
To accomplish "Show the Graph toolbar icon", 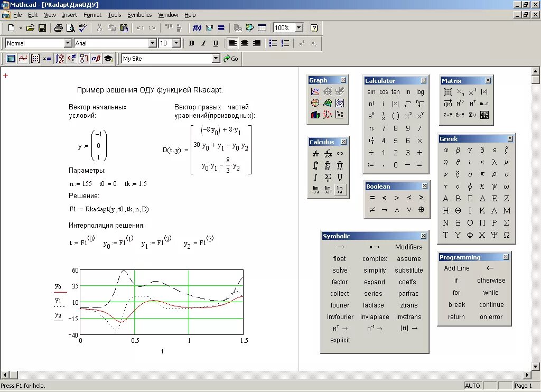I will (23, 59).
